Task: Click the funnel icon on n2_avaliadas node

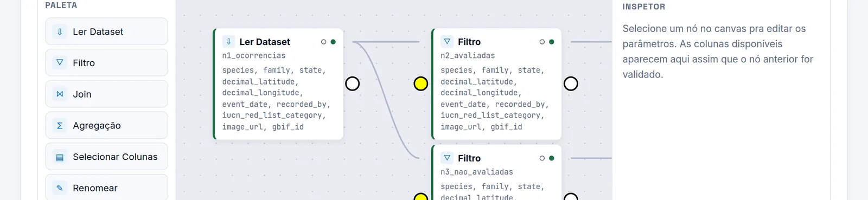Action: point(447,42)
